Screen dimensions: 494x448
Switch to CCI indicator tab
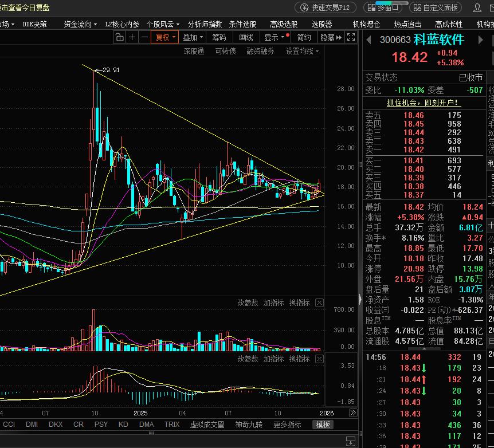click(9, 425)
